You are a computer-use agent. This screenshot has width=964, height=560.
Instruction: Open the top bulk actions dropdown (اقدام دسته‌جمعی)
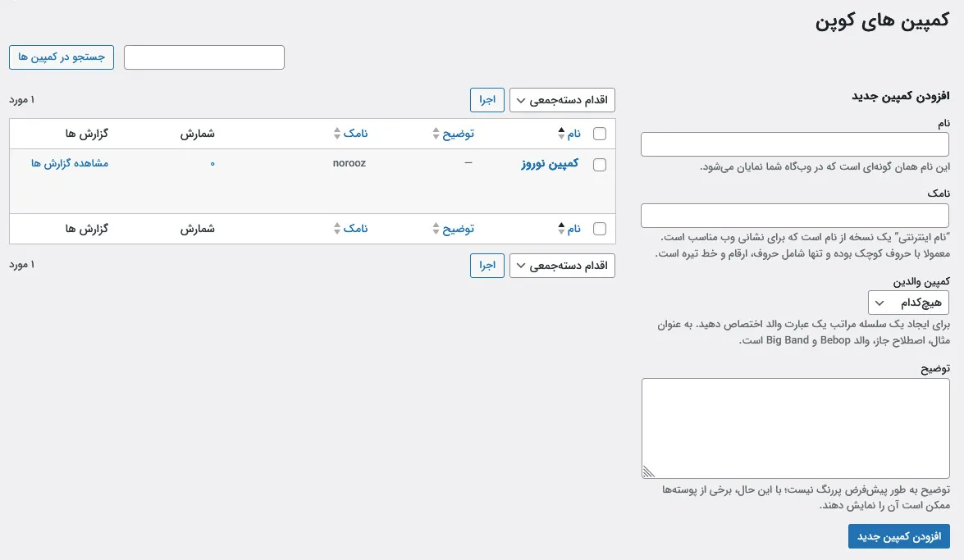click(562, 100)
